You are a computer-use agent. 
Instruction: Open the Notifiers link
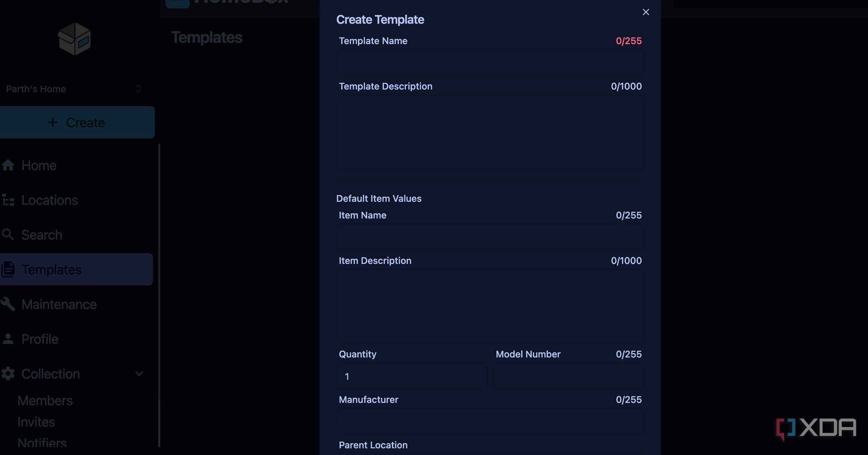[x=42, y=443]
